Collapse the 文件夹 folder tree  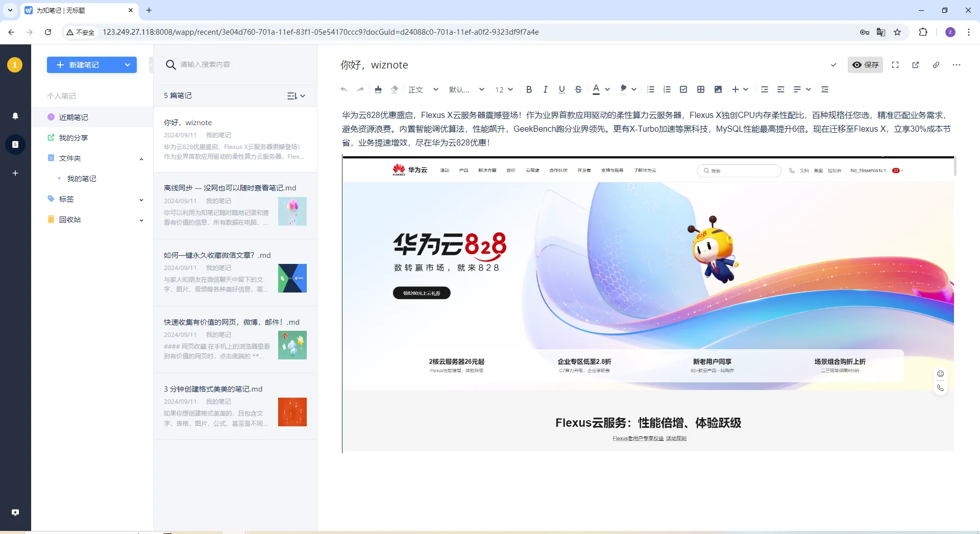[x=141, y=159]
